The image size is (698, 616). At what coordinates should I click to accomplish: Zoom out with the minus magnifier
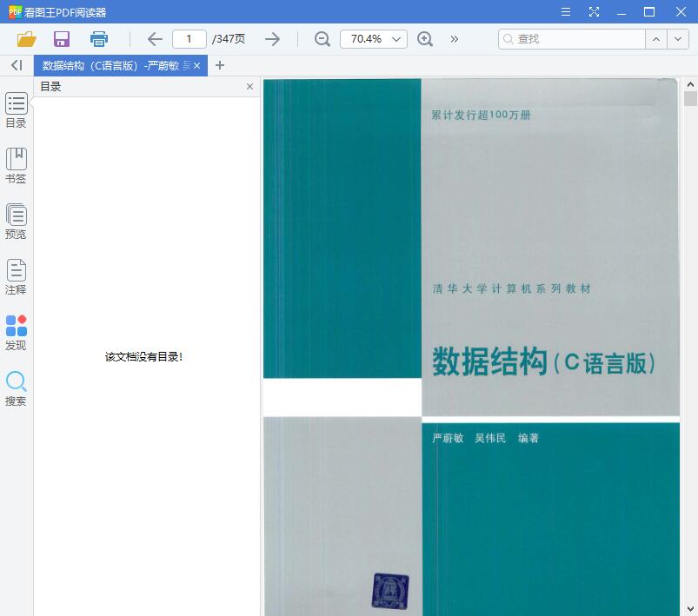click(322, 39)
